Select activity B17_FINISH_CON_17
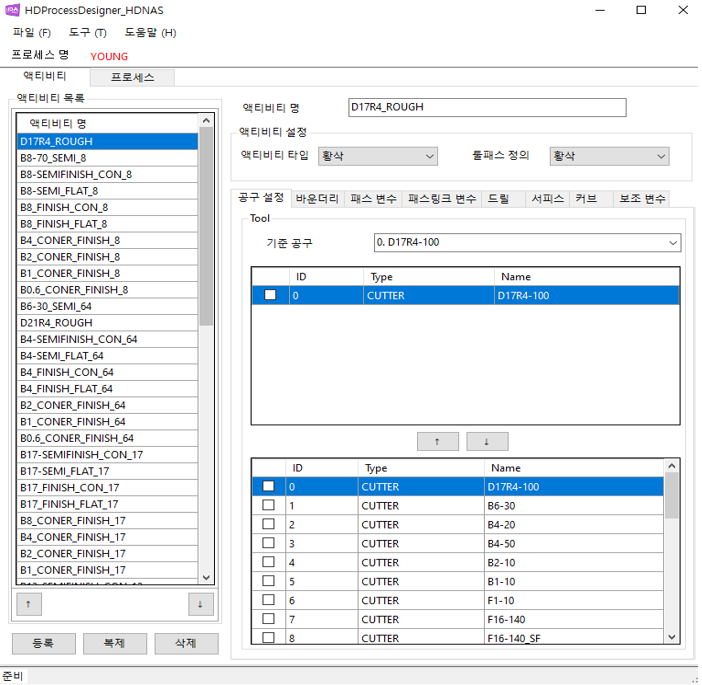The height and width of the screenshot is (685, 702). 107,487
